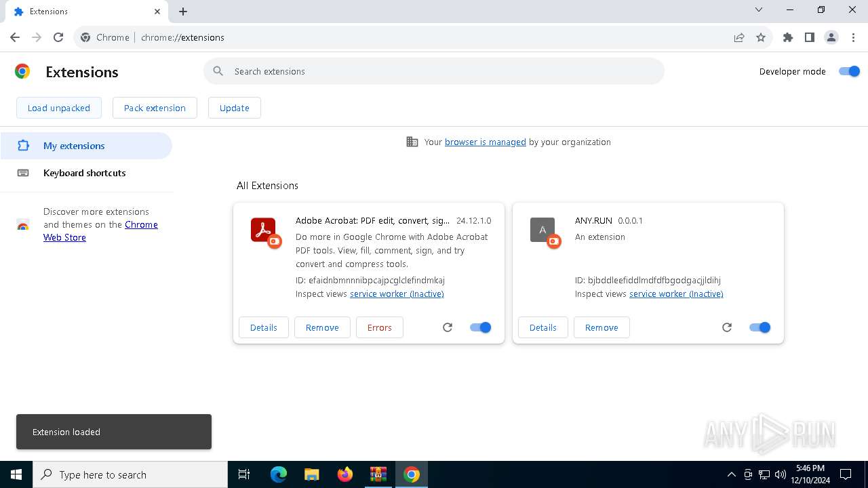This screenshot has height=488, width=868.
Task: Open Details for Adobe Acrobat
Action: tap(264, 327)
